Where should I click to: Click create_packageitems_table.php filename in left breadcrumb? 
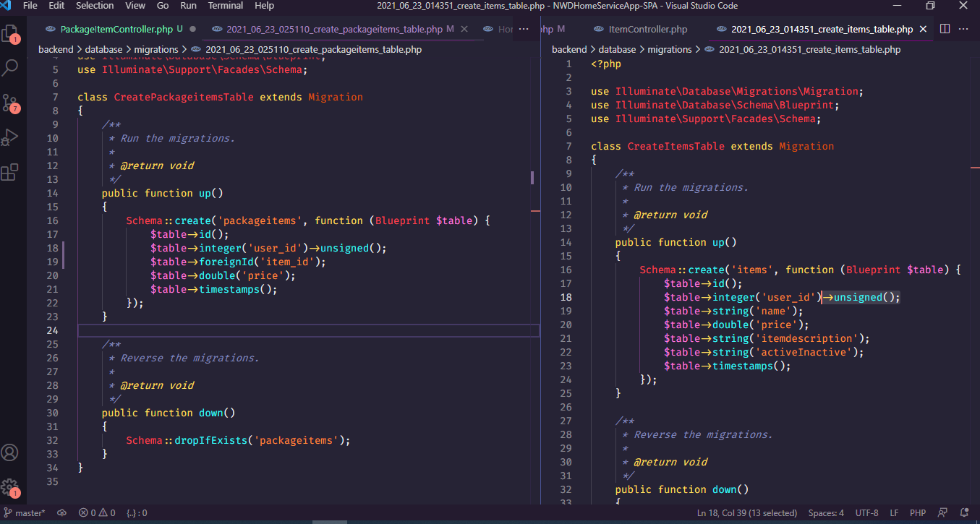313,50
